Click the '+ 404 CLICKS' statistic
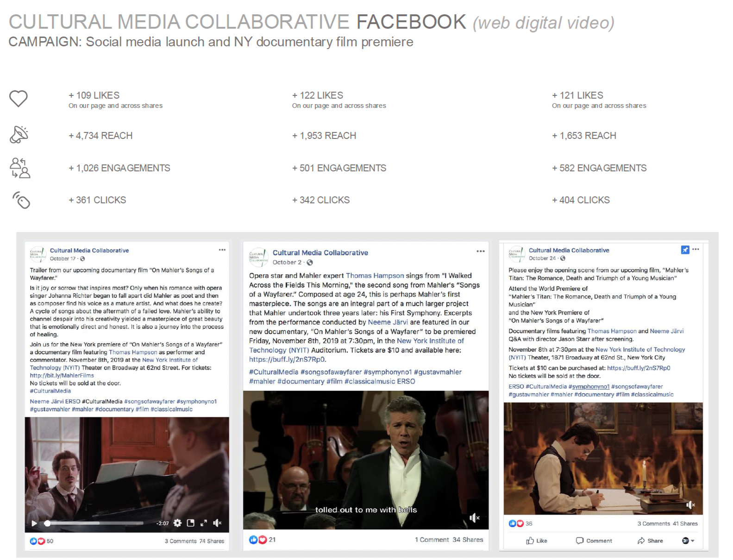The height and width of the screenshot is (560, 733). [x=581, y=200]
